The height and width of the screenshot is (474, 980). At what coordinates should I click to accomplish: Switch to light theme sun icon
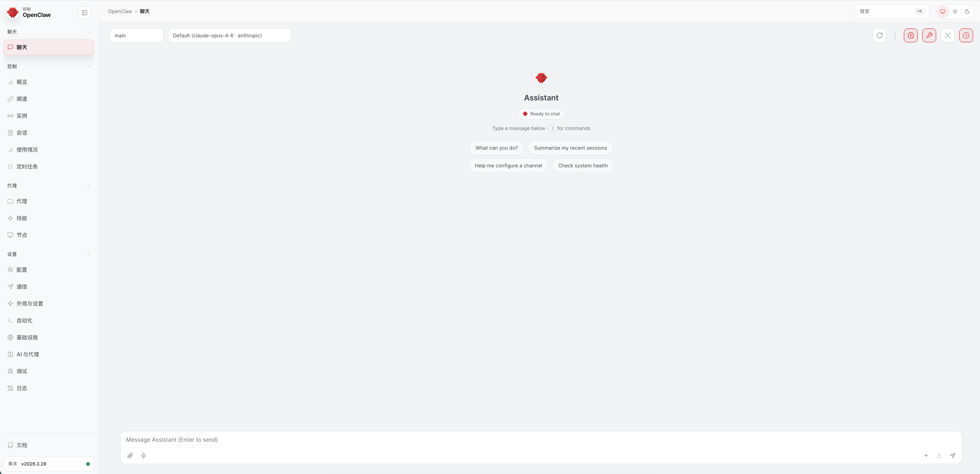(955, 12)
